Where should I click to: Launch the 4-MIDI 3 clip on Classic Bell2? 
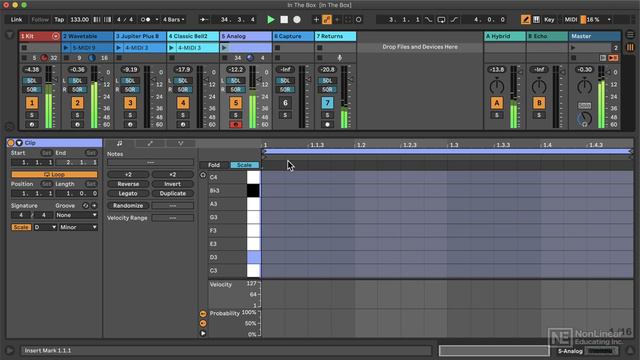[171, 48]
